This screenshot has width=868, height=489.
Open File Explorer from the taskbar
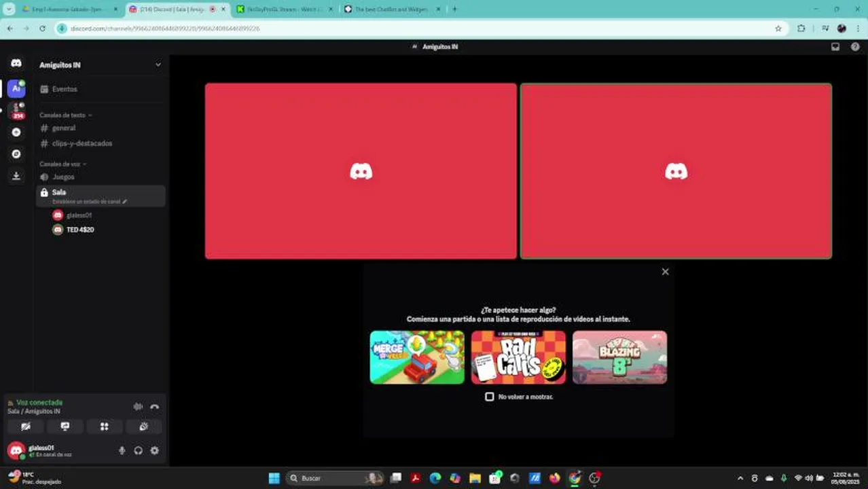coord(475,478)
